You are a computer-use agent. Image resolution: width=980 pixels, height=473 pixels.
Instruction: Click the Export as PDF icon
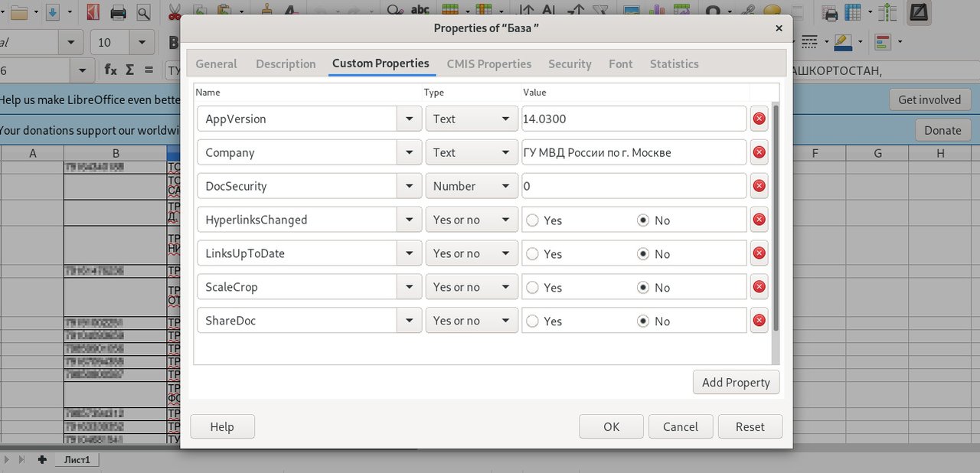coord(93,12)
